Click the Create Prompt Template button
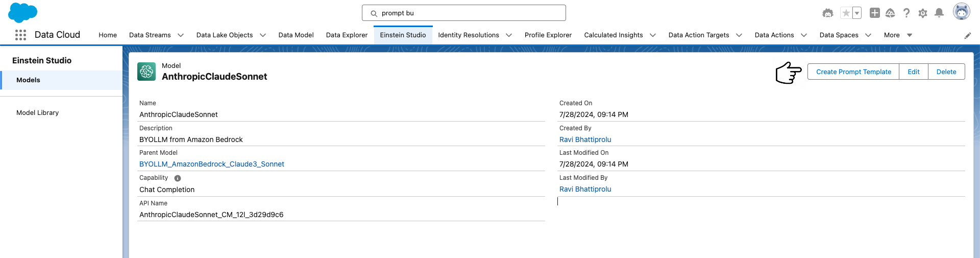This screenshot has height=258, width=980. pyautogui.click(x=853, y=72)
